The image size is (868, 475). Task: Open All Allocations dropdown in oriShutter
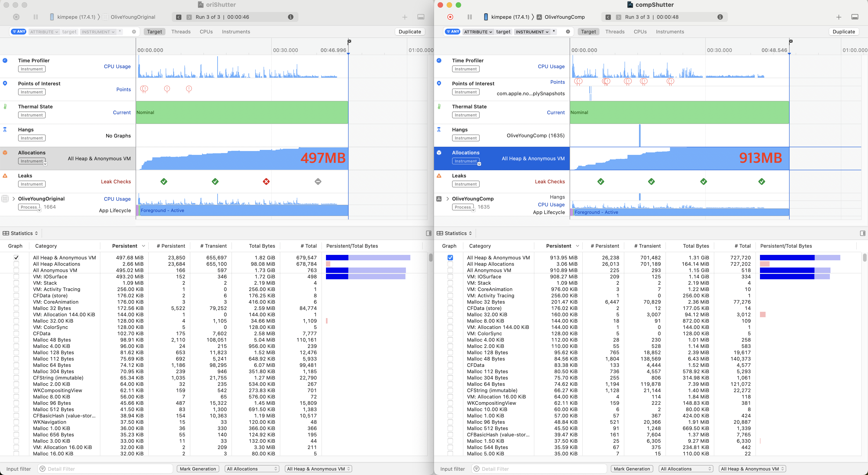coord(252,469)
